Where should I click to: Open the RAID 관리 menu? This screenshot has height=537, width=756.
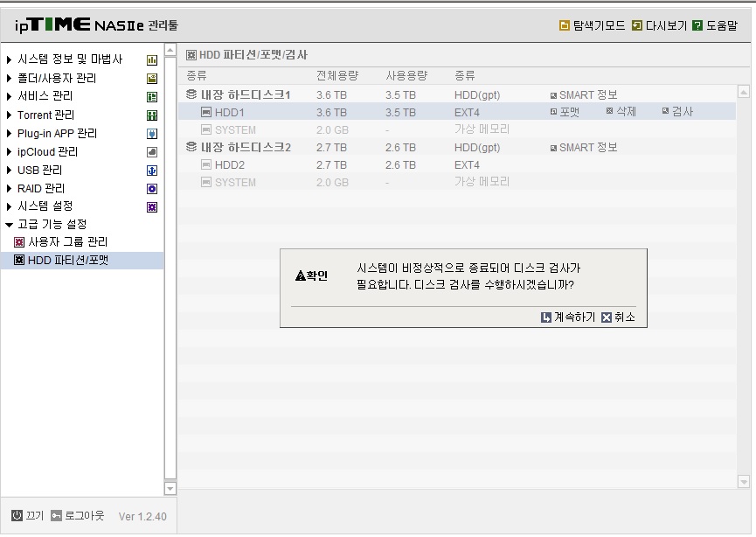click(x=41, y=188)
